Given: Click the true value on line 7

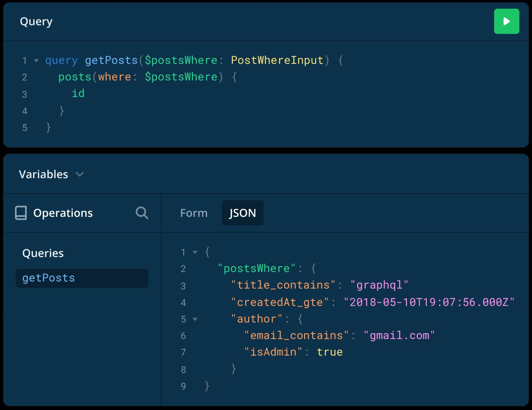Looking at the screenshot, I should pos(330,352).
